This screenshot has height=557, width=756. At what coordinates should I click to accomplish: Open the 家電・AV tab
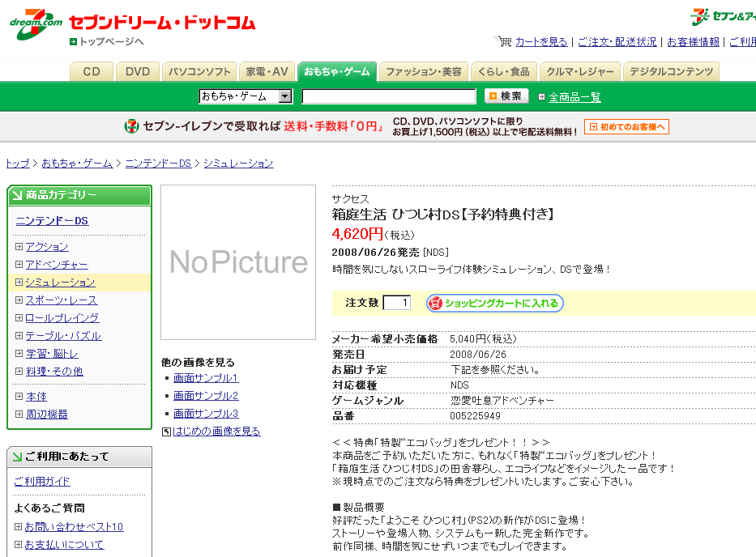tap(267, 72)
